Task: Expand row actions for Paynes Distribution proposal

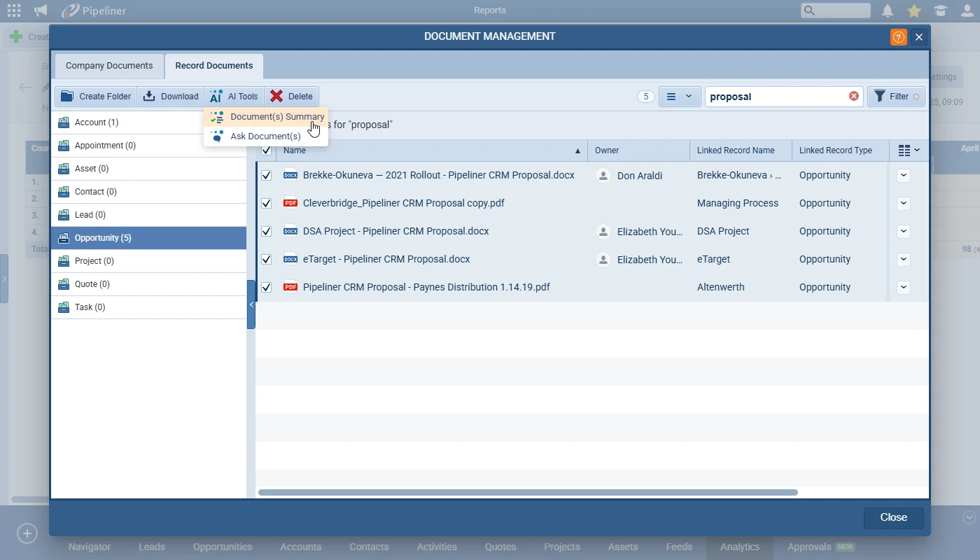Action: tap(904, 287)
